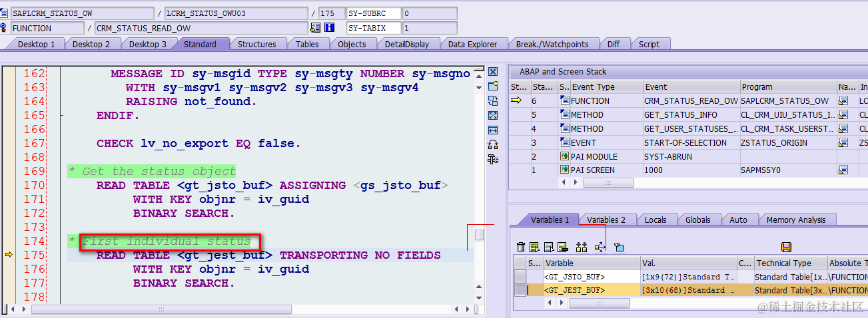Viewport: 868px width, 318px height.
Task: Click the Program column header in stack
Action: coord(788,86)
